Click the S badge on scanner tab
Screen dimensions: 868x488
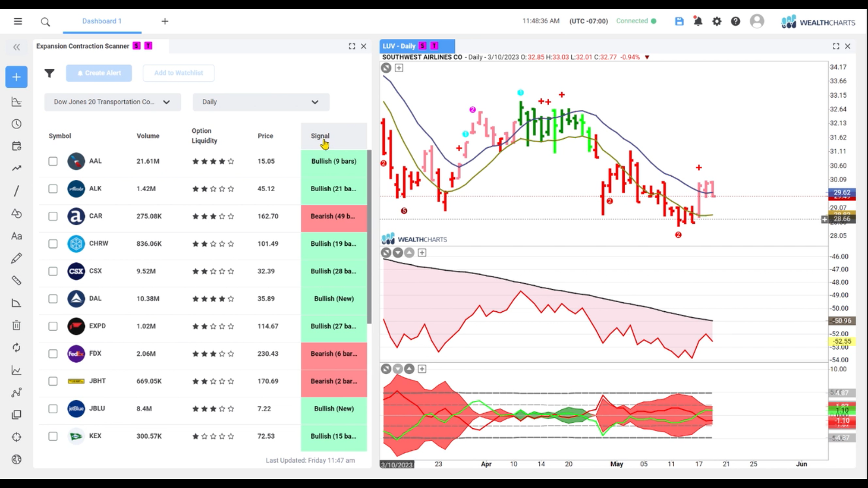[137, 46]
